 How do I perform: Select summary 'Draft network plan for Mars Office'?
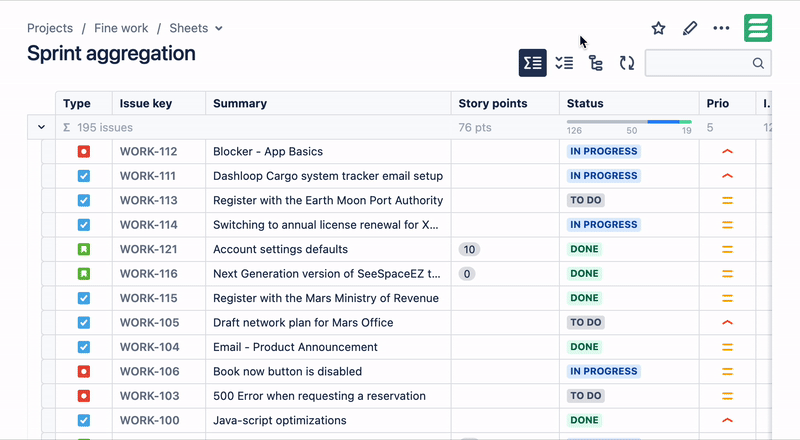(303, 323)
